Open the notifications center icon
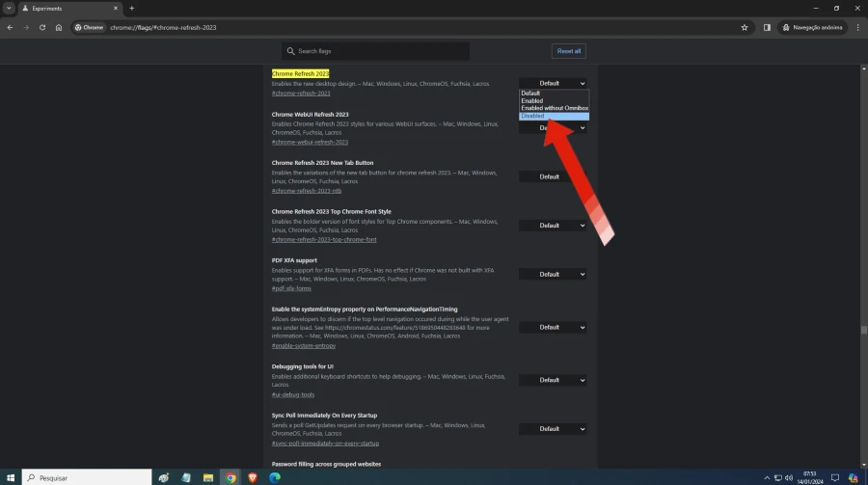Viewport: 868px width, 485px height. pos(835,478)
